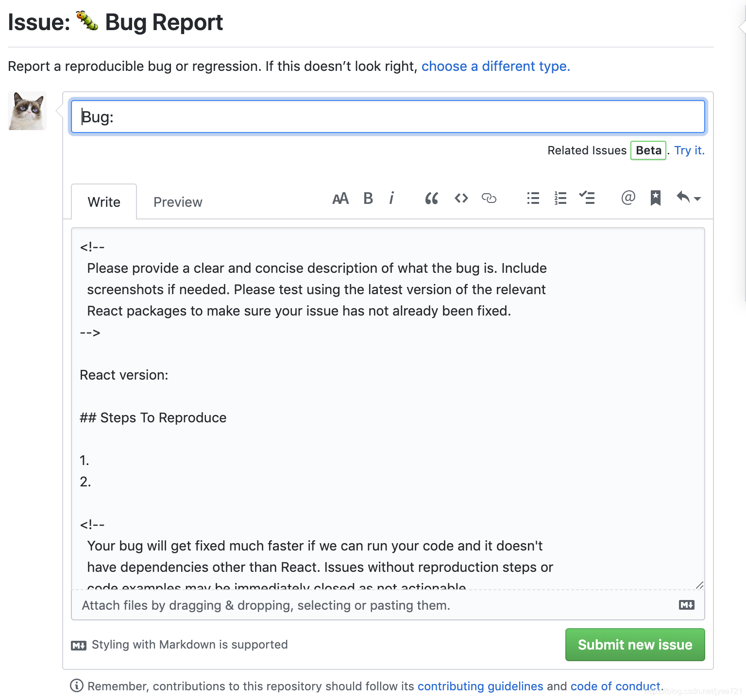Select the Write tab
Viewport: 746px width, 700px height.
coord(104,201)
